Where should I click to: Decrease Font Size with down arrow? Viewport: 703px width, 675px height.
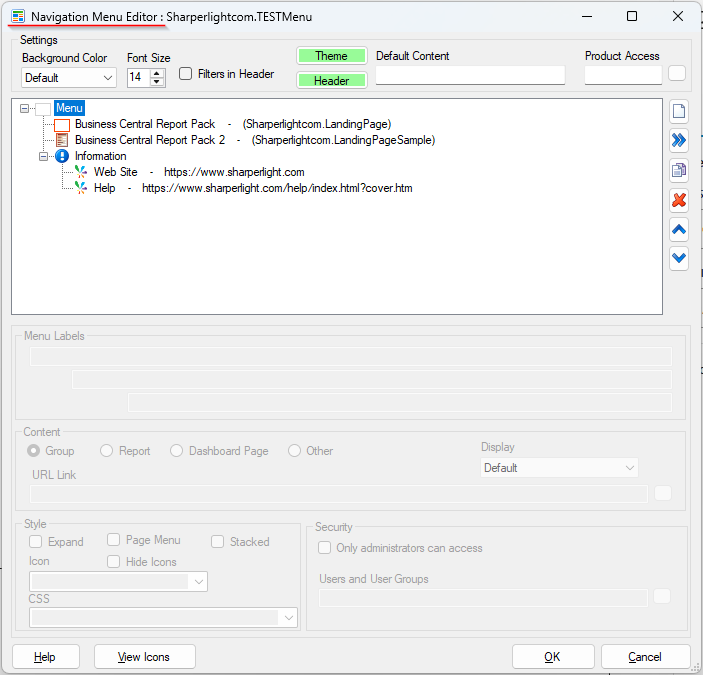[156, 82]
